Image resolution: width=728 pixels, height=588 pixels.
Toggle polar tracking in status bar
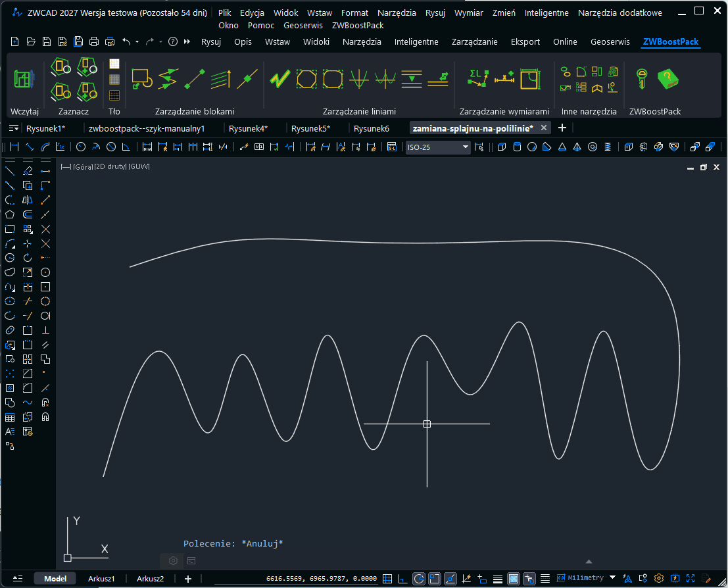[419, 579]
